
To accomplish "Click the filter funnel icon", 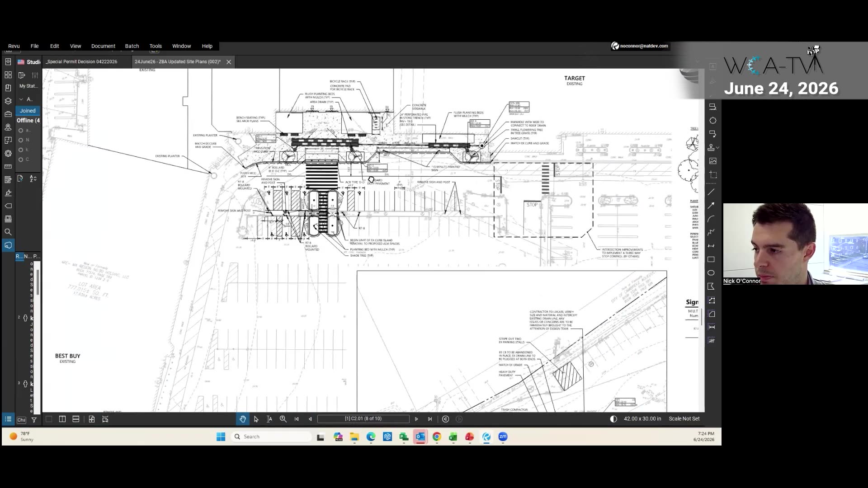I will click(x=34, y=420).
